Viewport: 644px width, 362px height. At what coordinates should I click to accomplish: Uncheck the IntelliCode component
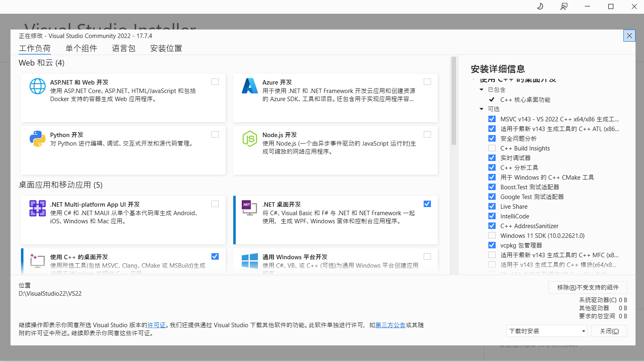(x=492, y=216)
